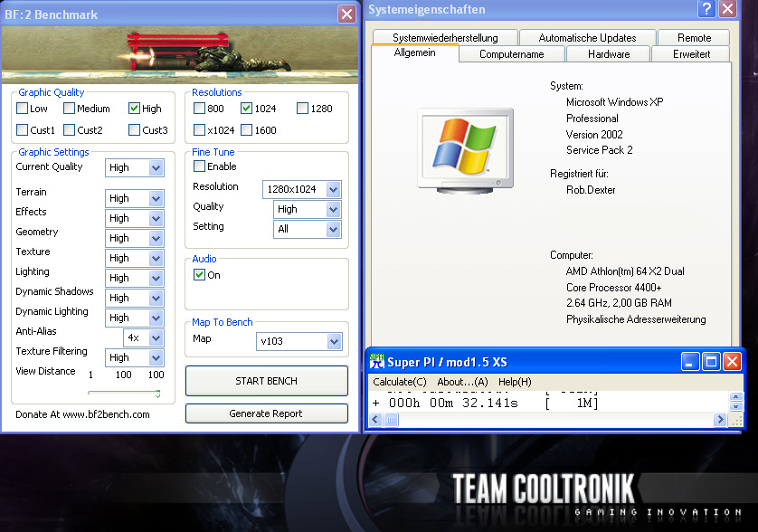
Task: Click Super PI horizontal scrollbar thumb
Action: click(x=391, y=419)
